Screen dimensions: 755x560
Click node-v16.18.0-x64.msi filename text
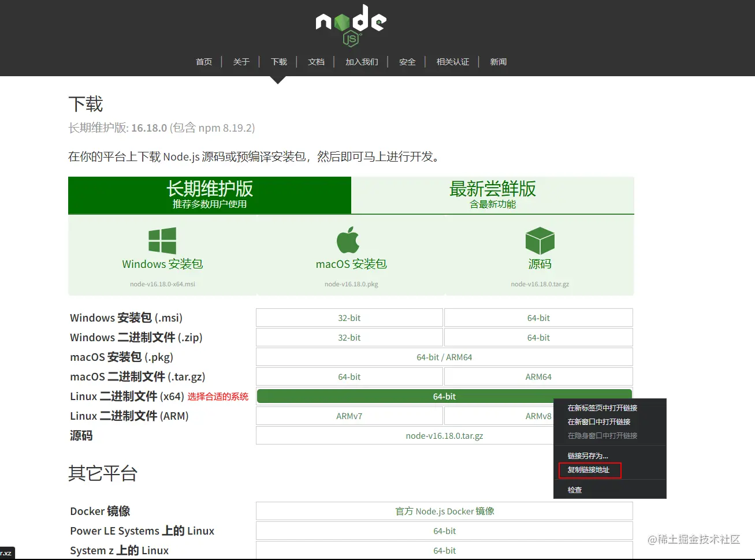162,284
